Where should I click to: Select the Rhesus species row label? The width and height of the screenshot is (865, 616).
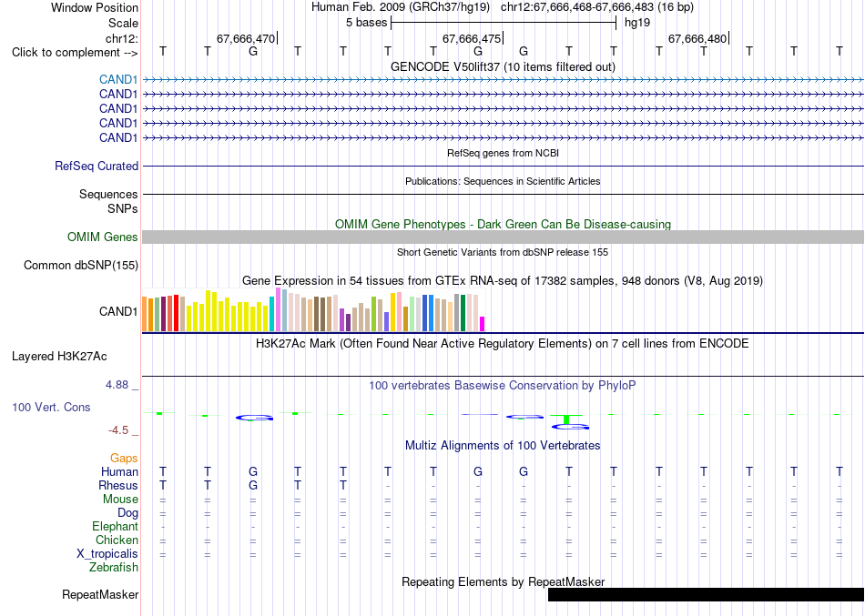118,485
